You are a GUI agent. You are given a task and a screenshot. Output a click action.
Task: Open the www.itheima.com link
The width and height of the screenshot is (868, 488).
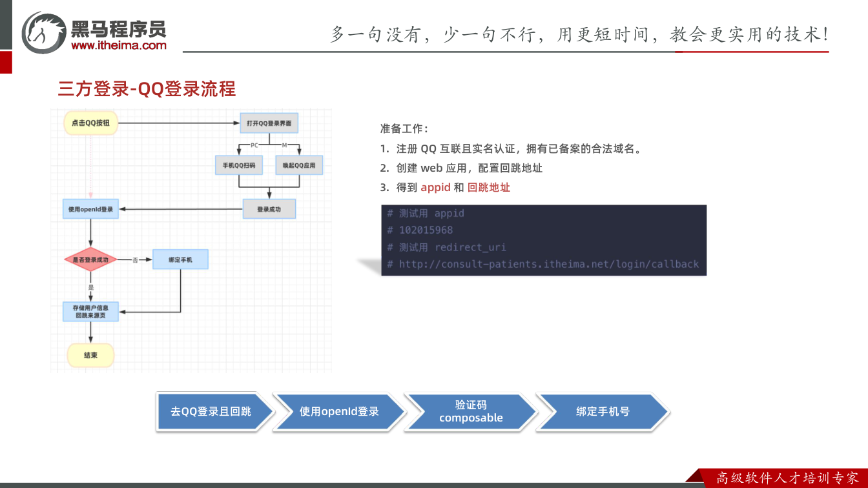pyautogui.click(x=118, y=45)
